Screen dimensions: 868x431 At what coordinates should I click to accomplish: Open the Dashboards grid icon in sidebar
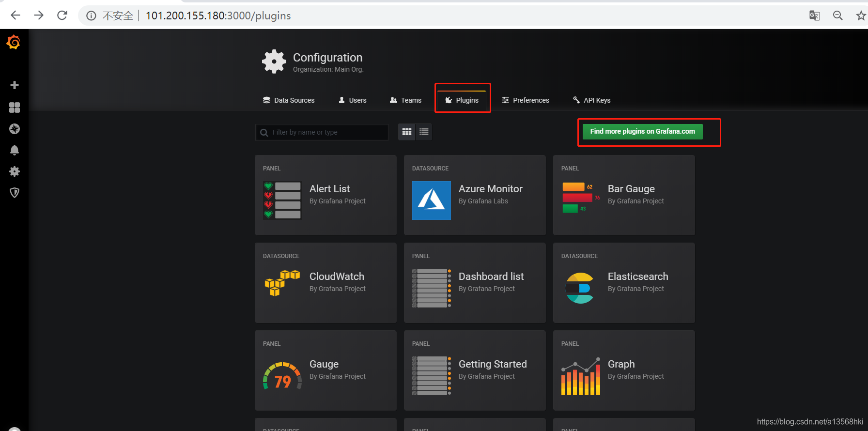click(x=15, y=107)
